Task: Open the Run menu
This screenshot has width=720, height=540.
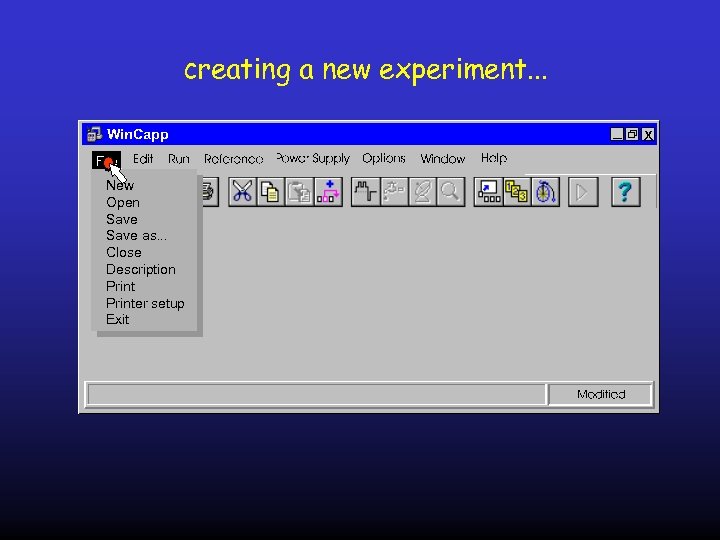Action: [179, 159]
